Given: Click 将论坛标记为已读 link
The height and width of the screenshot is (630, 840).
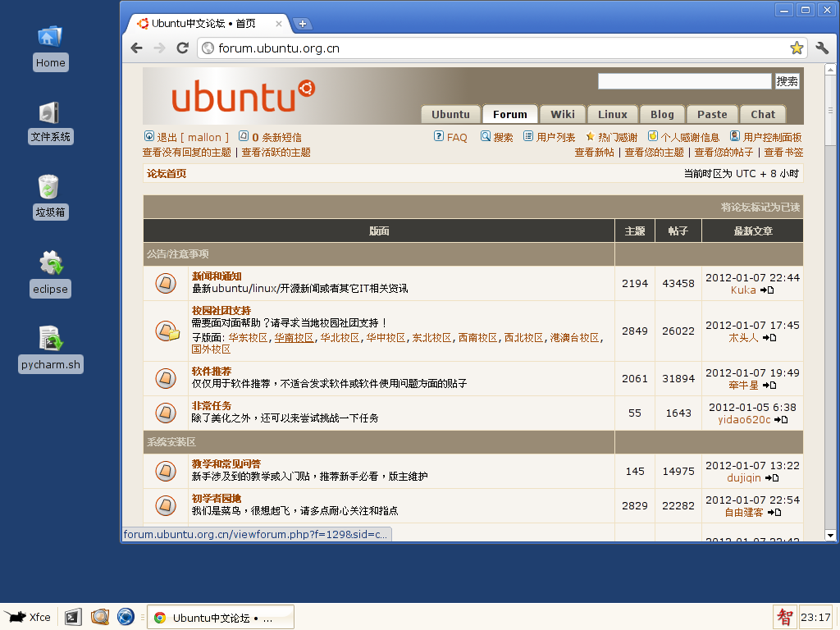Looking at the screenshot, I should tap(760, 208).
